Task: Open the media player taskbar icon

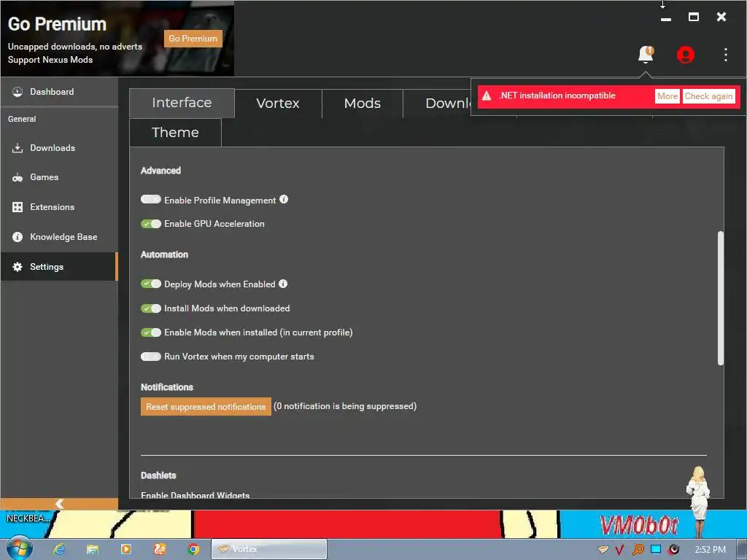Action: pos(125,549)
